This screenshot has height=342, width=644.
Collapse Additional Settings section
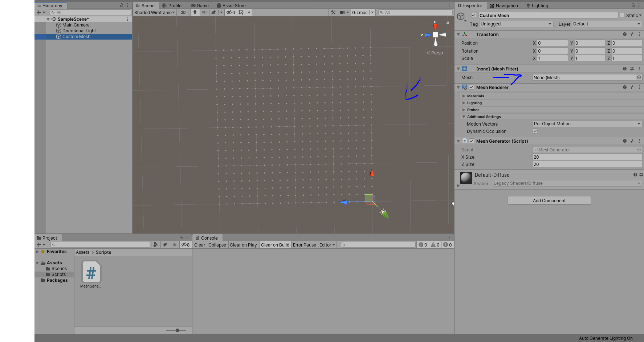pyautogui.click(x=464, y=117)
